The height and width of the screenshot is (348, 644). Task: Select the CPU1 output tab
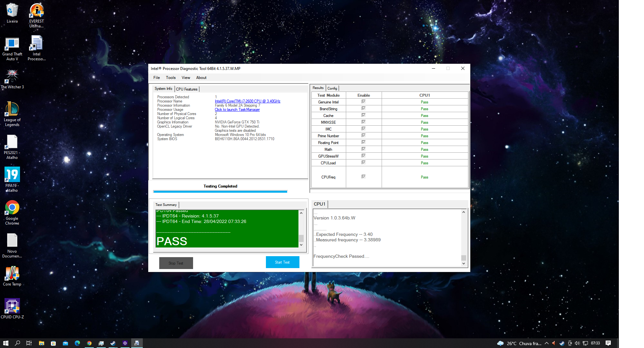(320, 204)
